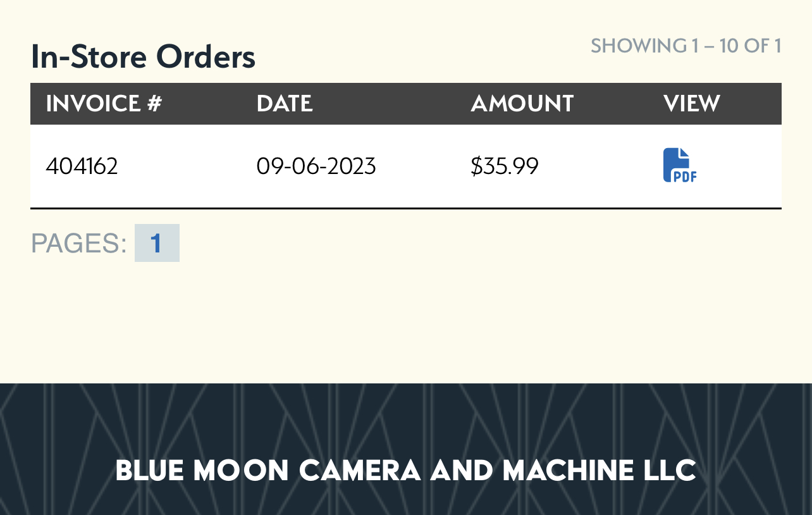Click the AMOUNT column header
Image resolution: width=812 pixels, height=515 pixels.
[x=522, y=104]
